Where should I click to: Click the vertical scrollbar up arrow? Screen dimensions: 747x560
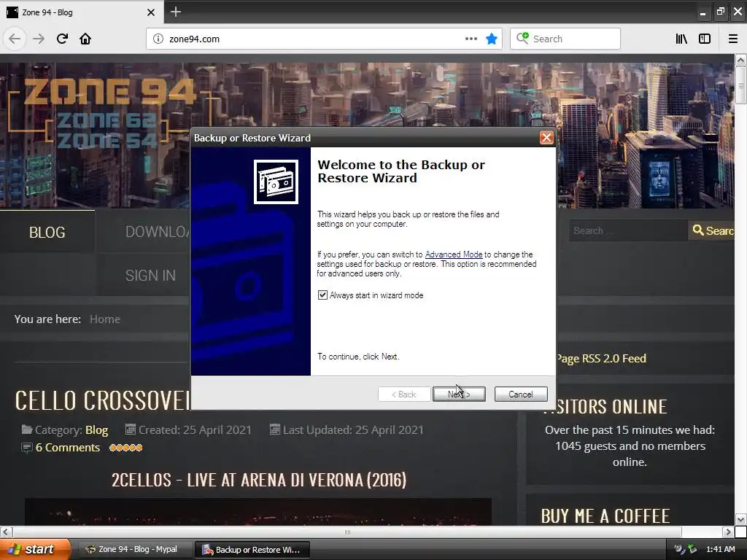[x=740, y=60]
